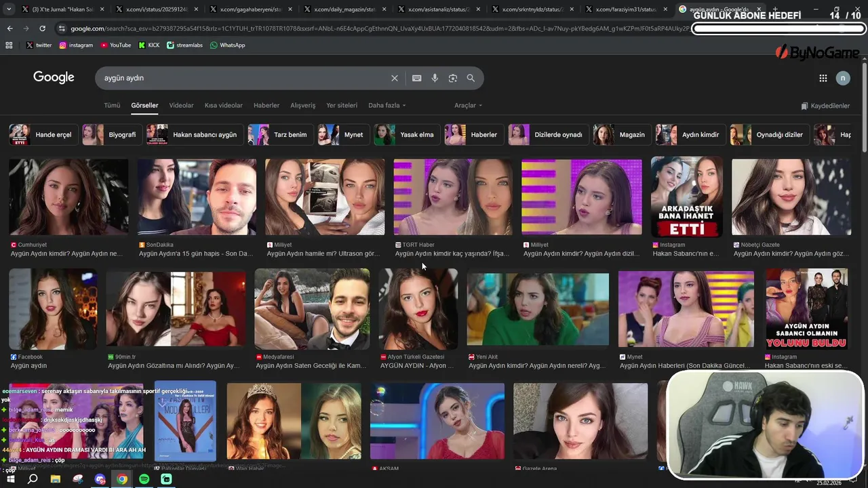Expand the Daha fazla dropdown
Screen dimensions: 868x488
[387, 105]
